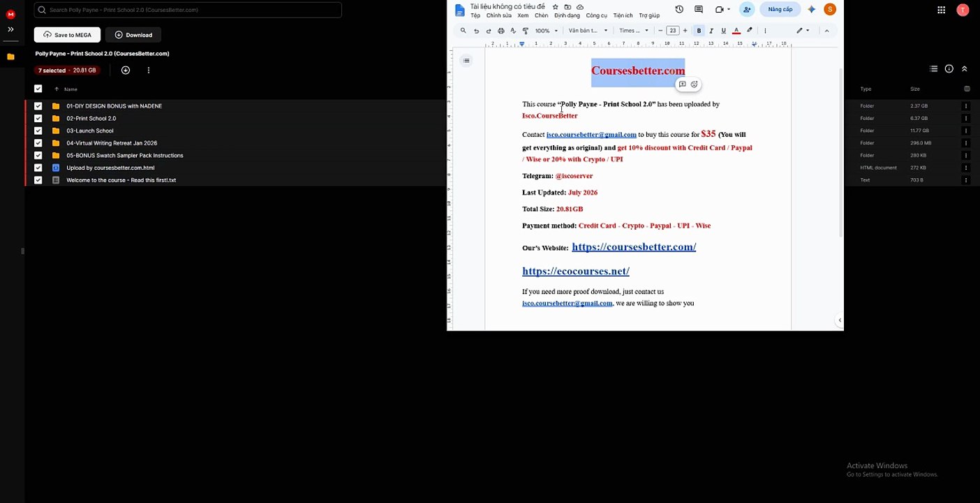Print the document from Docs toolbar

pos(500,31)
